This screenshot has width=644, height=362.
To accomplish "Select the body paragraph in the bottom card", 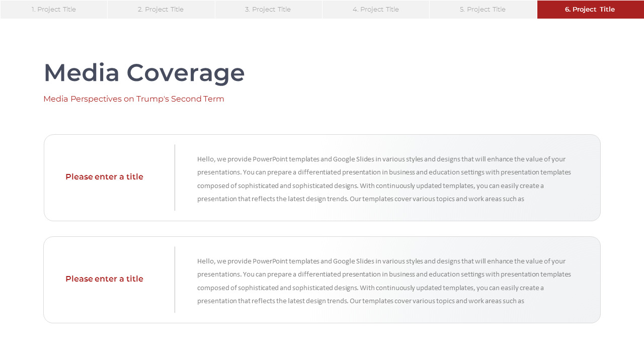I will click(x=384, y=281).
